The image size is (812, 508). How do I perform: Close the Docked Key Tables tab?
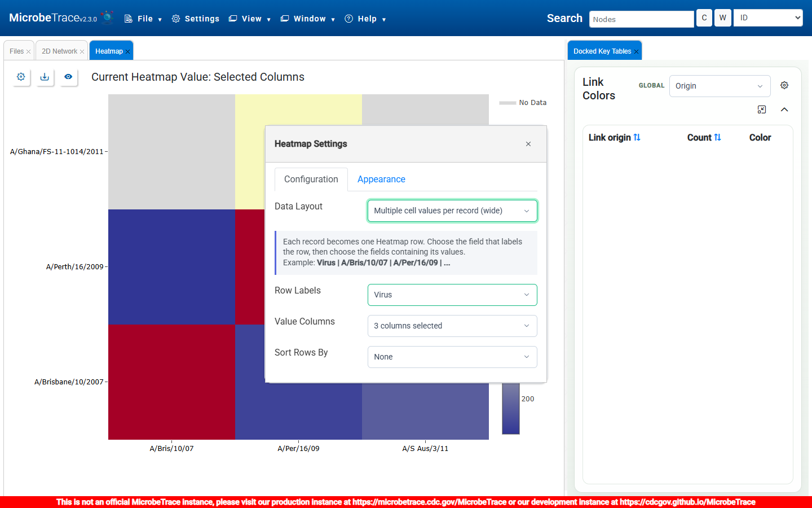point(637,51)
